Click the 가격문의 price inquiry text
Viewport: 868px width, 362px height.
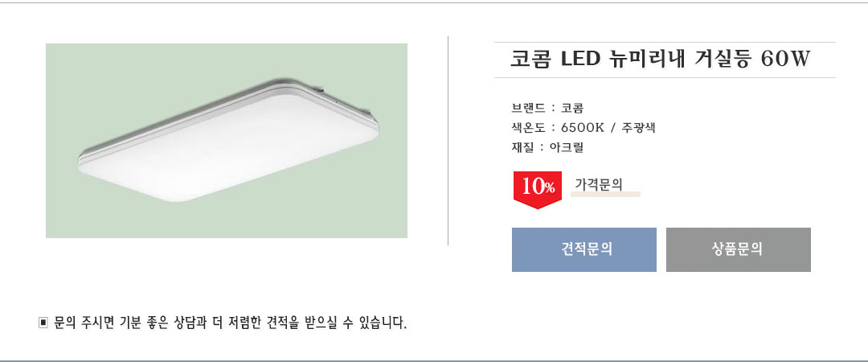click(x=599, y=183)
